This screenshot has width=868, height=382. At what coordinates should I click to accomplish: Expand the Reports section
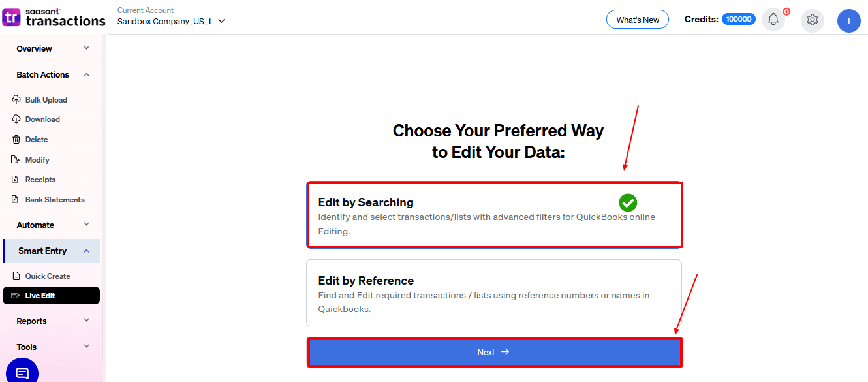87,321
